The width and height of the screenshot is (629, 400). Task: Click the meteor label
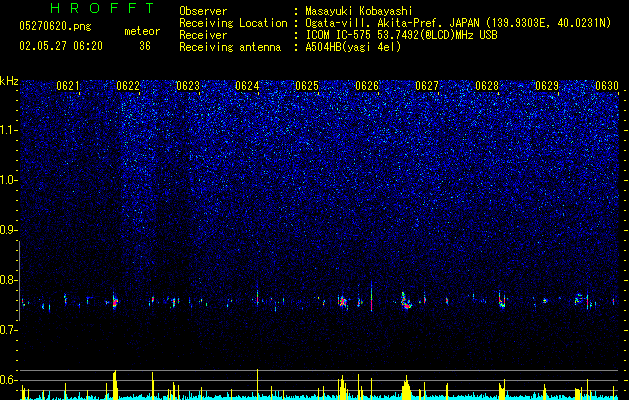142,31
